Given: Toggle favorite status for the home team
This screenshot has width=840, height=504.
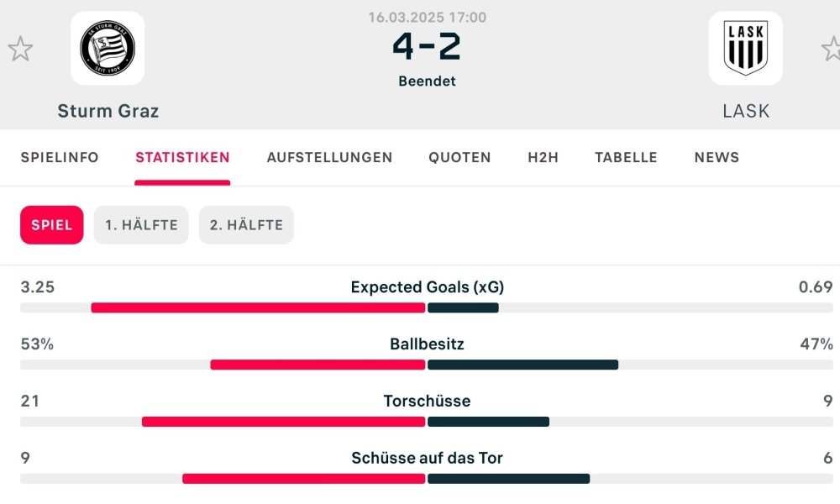Looking at the screenshot, I should pos(21,49).
